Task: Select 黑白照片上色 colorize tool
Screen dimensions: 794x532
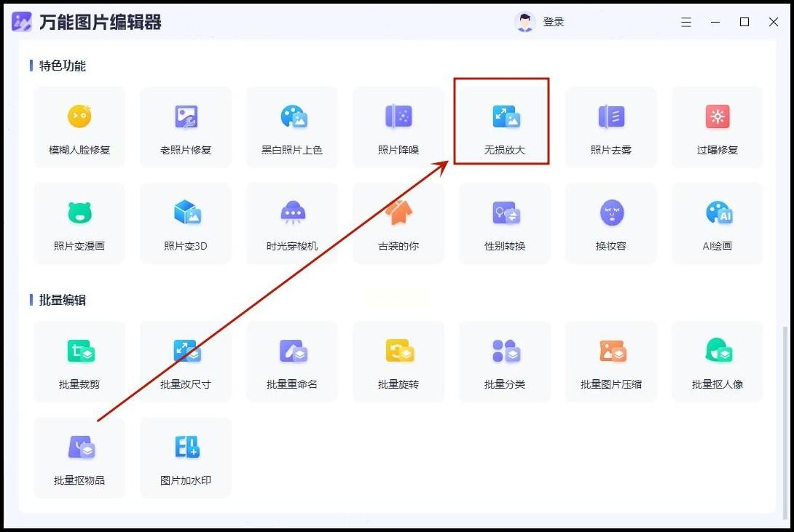Action: point(292,127)
